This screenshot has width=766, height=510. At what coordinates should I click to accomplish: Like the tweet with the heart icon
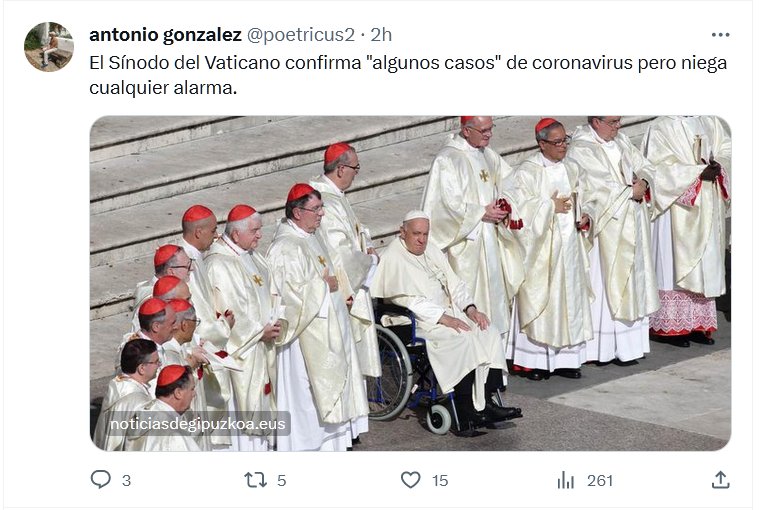click(x=410, y=480)
